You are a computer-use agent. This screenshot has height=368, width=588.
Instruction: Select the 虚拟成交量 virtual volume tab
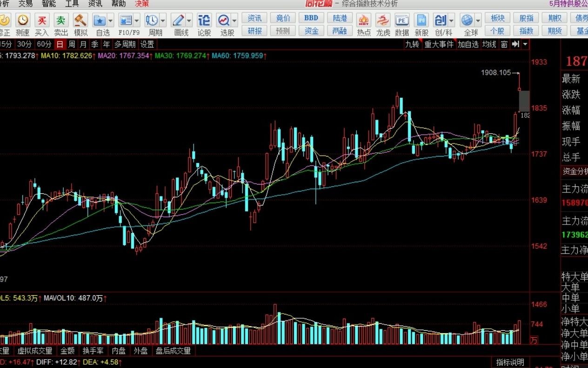[x=35, y=351]
